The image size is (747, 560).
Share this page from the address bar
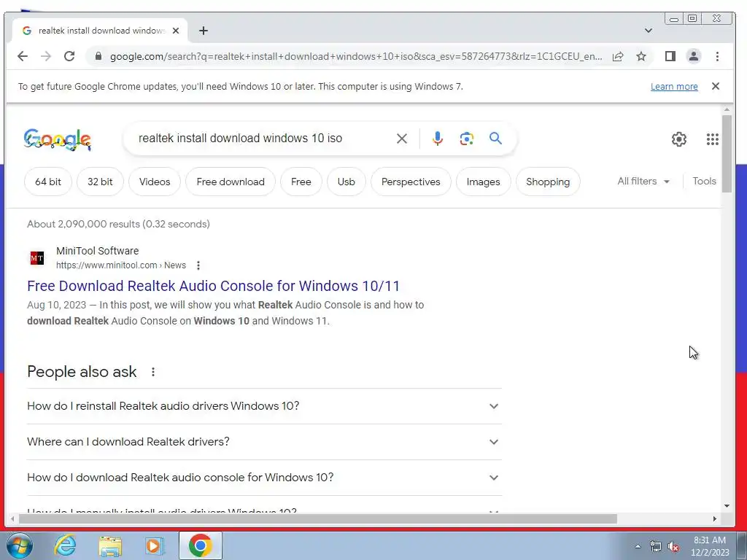(618, 56)
